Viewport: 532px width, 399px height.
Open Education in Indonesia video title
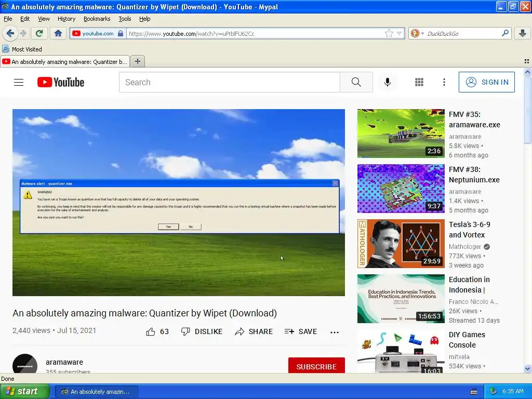(469, 285)
